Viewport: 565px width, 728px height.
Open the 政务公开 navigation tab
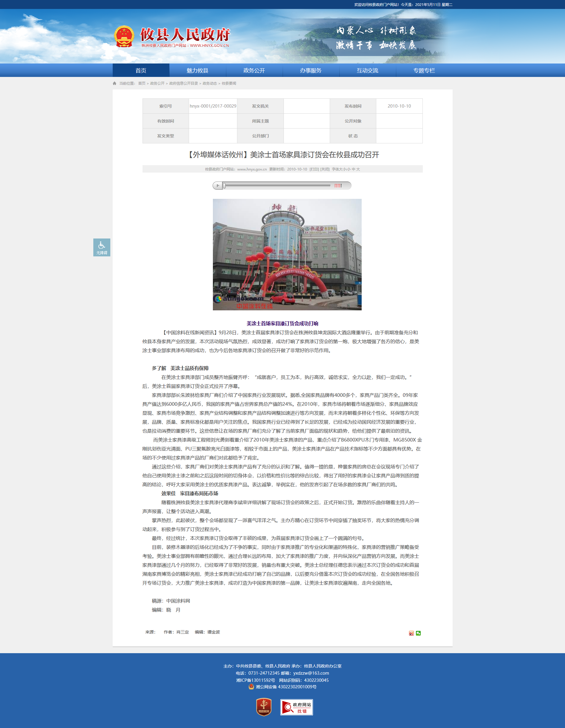coord(254,70)
